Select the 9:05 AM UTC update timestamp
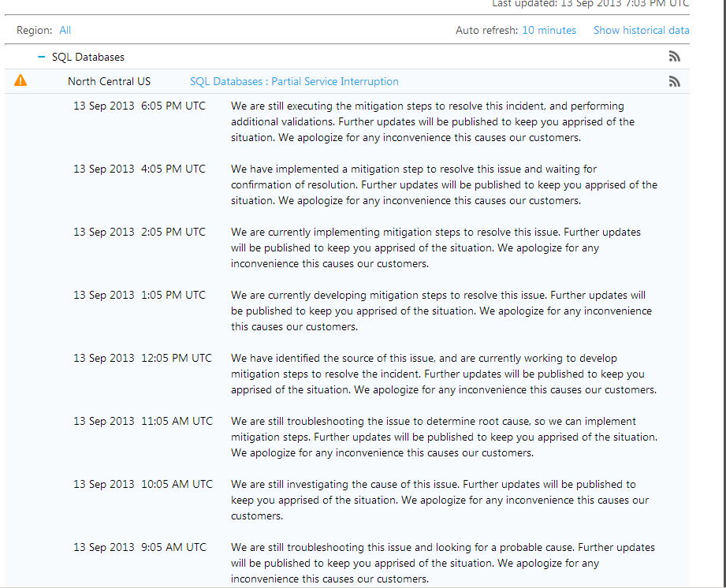 tap(140, 547)
